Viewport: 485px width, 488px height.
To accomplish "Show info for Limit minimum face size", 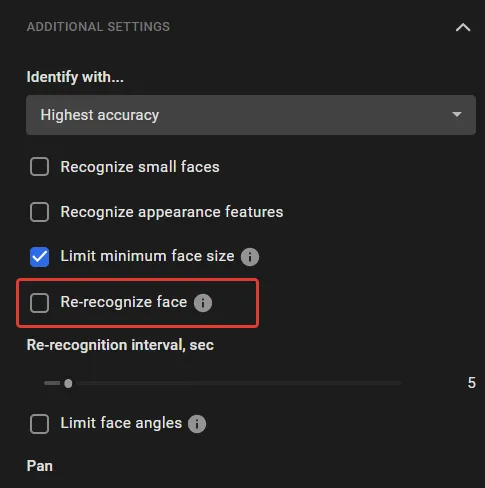I will coord(250,257).
